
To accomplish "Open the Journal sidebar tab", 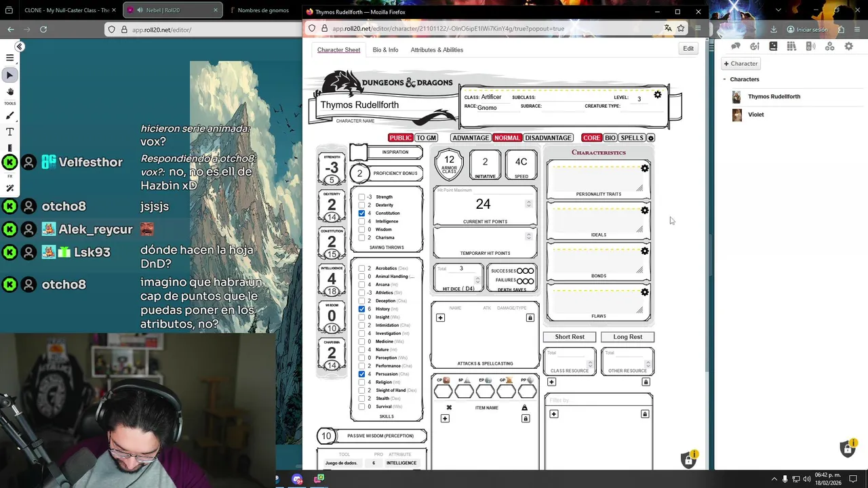I will (773, 46).
